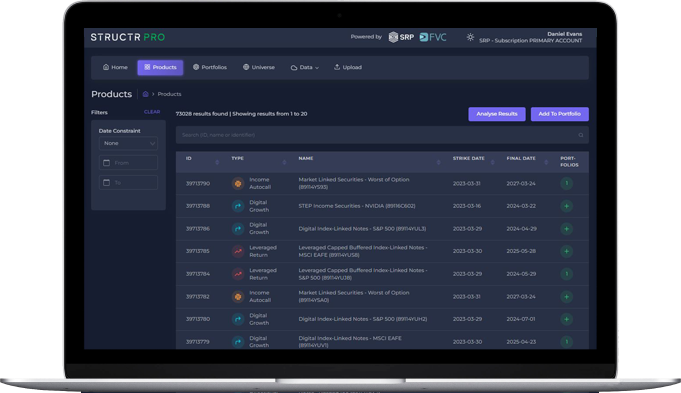Click Digital Growth icon for 39713780

click(x=238, y=319)
